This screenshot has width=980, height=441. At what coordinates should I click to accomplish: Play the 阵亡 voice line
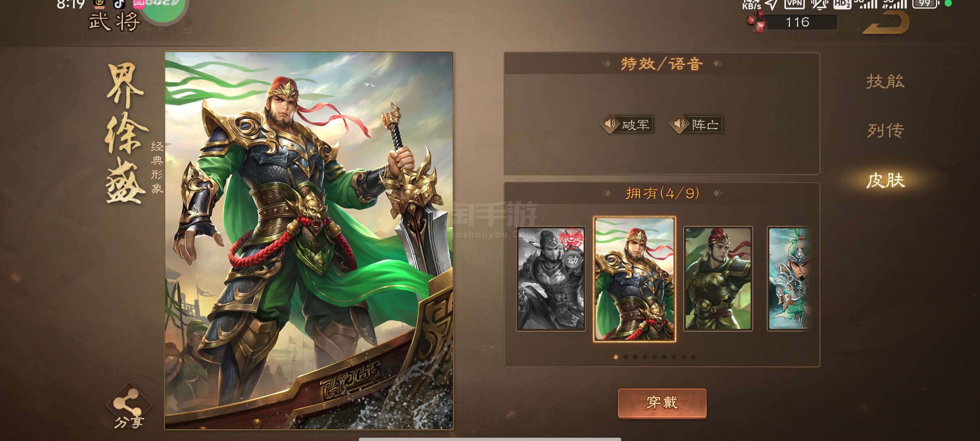pyautogui.click(x=696, y=124)
